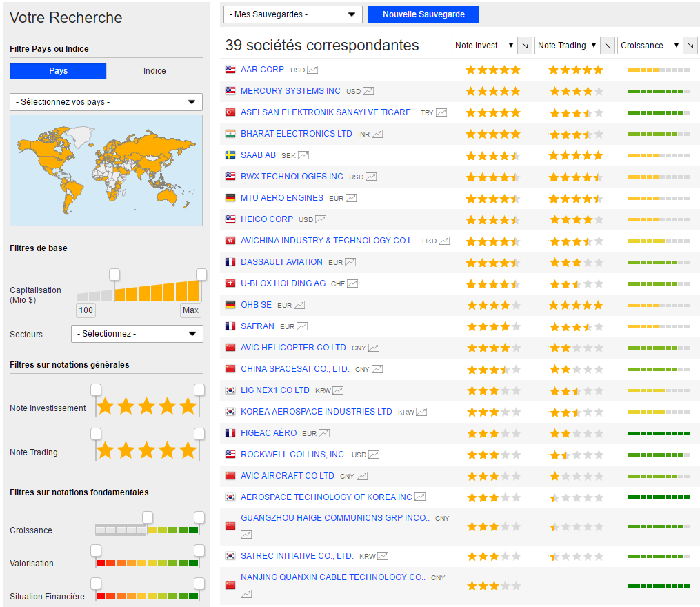Click the Nouvelle Sauvegarde button
The height and width of the screenshot is (607, 700).
pos(423,14)
